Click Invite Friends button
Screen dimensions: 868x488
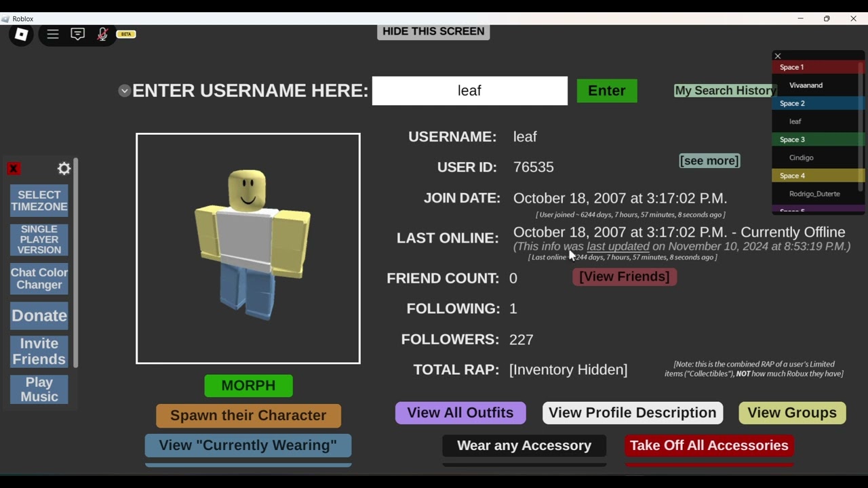point(39,352)
